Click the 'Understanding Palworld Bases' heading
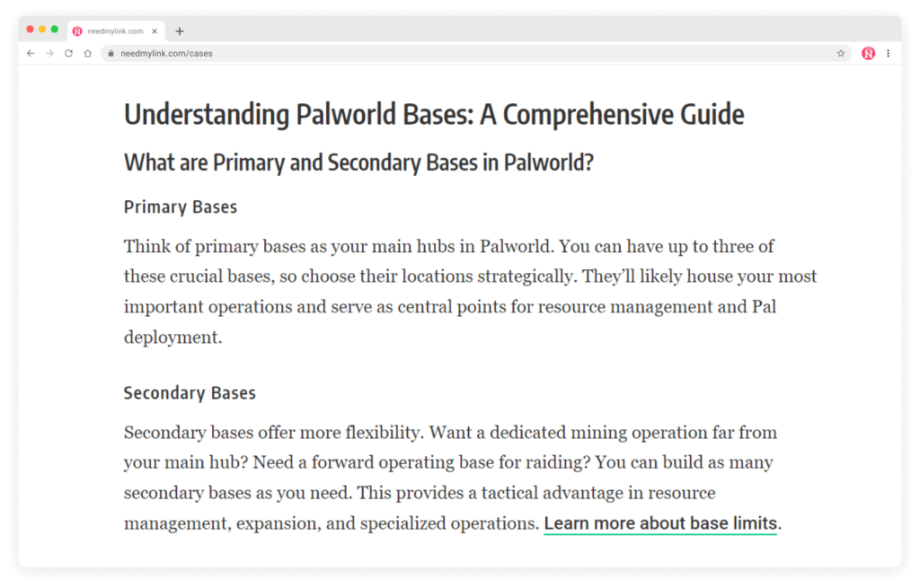 (x=434, y=114)
